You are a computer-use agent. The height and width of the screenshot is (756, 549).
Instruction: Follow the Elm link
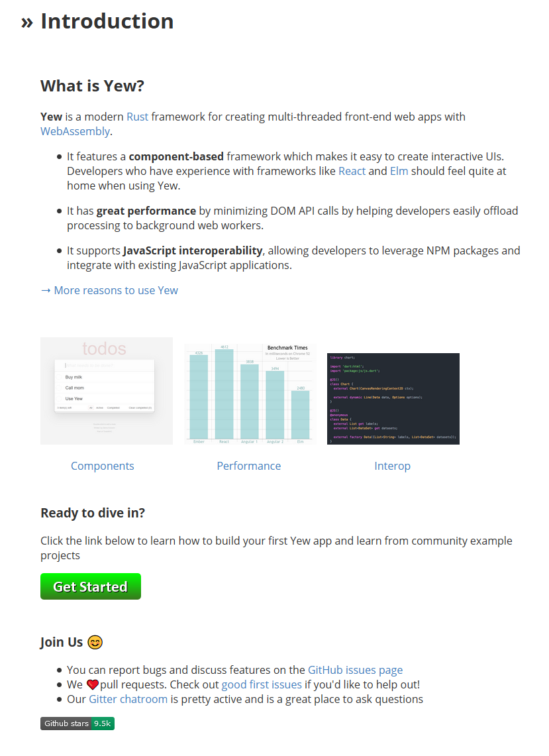[399, 171]
